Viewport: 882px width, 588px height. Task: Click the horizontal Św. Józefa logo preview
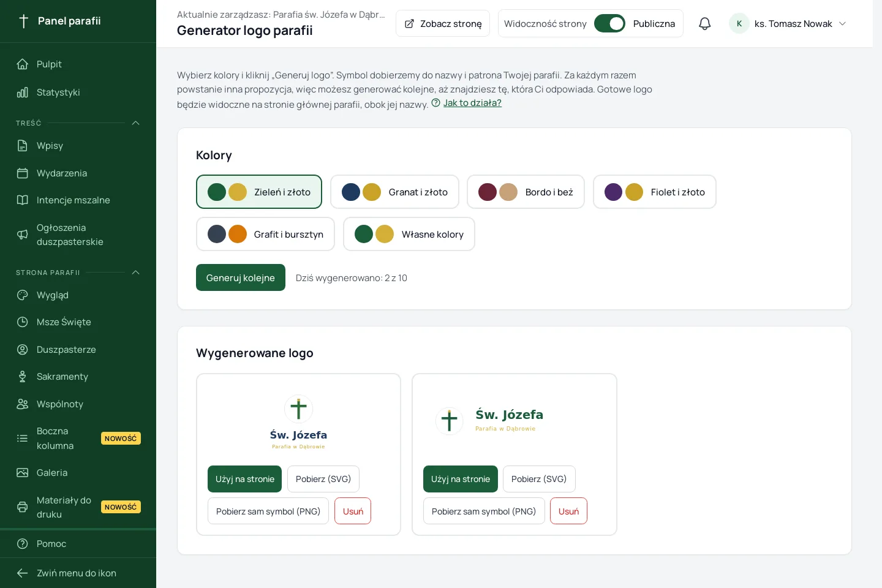tap(490, 420)
